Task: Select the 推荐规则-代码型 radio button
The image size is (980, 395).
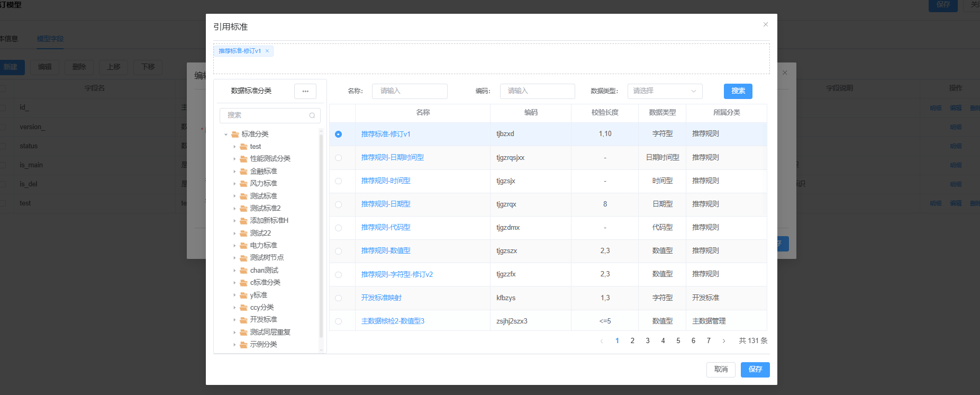Action: pyautogui.click(x=338, y=228)
